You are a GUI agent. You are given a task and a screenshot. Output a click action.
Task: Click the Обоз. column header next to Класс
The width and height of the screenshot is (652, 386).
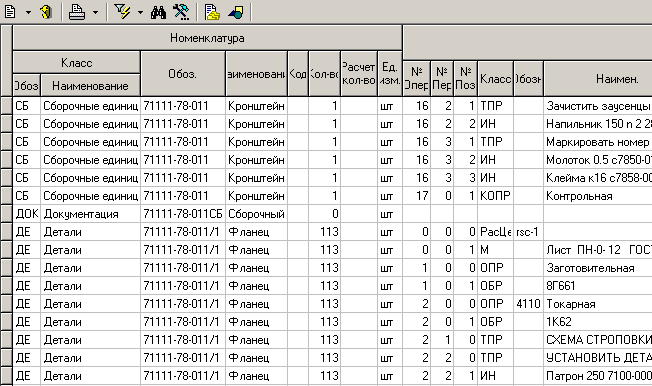click(x=183, y=74)
